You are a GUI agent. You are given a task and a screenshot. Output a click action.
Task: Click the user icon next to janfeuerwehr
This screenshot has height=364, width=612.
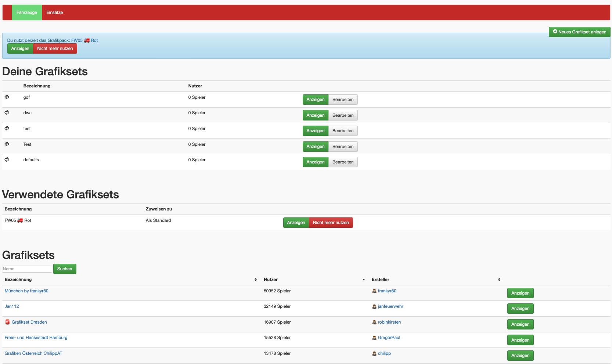374,307
